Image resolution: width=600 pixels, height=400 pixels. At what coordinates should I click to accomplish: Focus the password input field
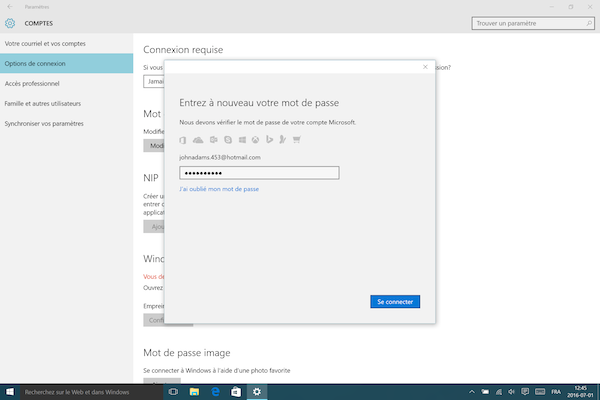[x=259, y=173]
